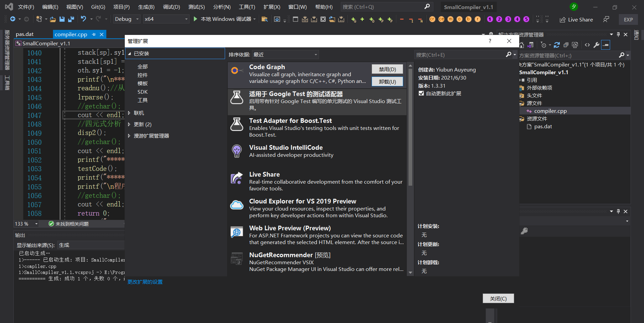The image size is (644, 323).
Task: Open the 工具(T) menu
Action: coord(247,7)
